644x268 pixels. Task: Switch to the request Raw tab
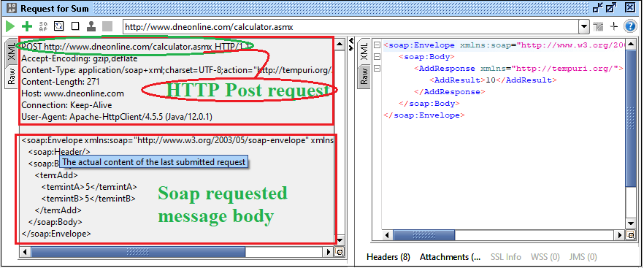coord(12,77)
